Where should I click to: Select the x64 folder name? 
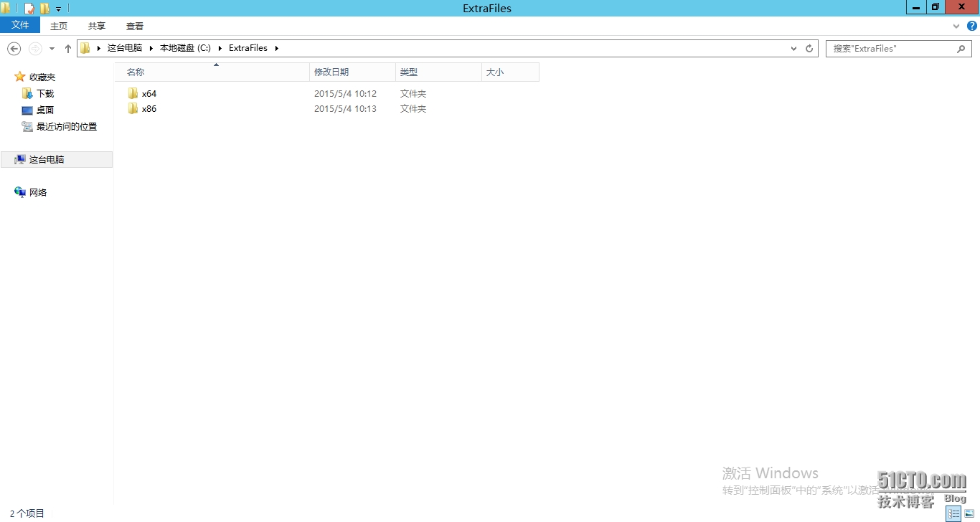(x=149, y=94)
